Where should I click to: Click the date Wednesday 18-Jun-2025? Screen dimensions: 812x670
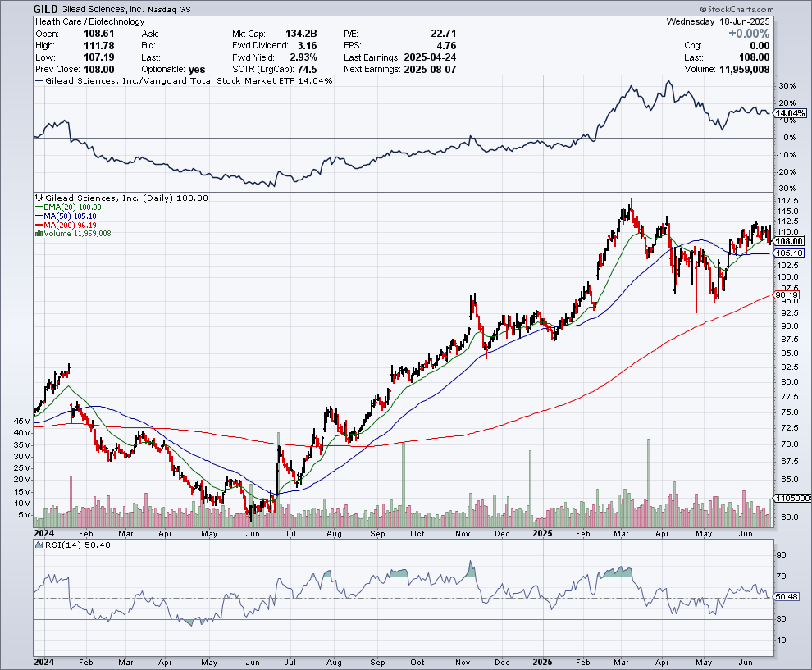pos(718,22)
